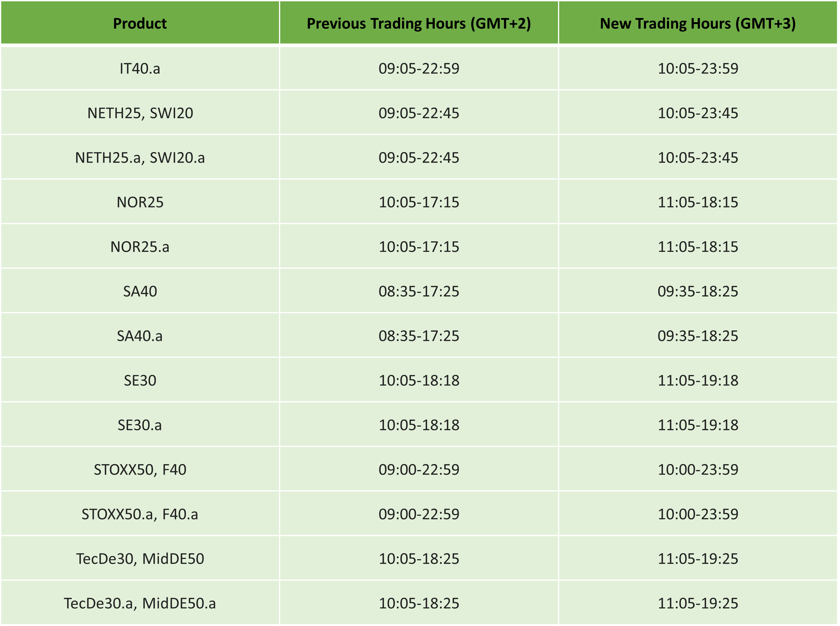
Task: Select IT40.a new hours 10:05-23:59
Action: pos(698,69)
